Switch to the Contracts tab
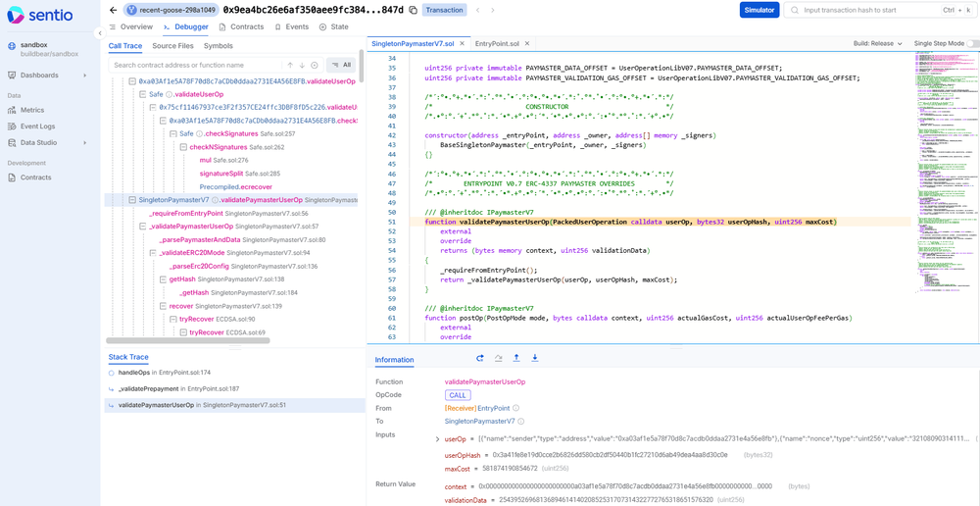Image resolution: width=980 pixels, height=506 pixels. (241, 26)
